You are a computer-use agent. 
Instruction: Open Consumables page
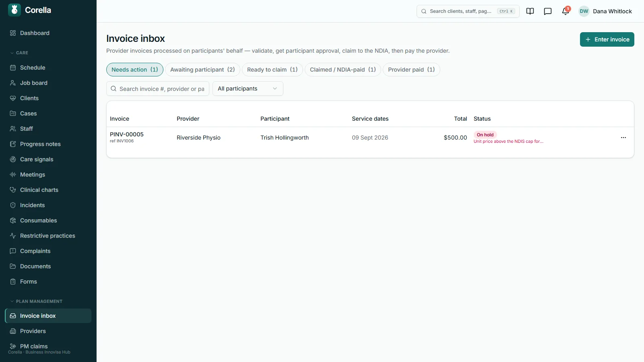[x=48, y=220]
